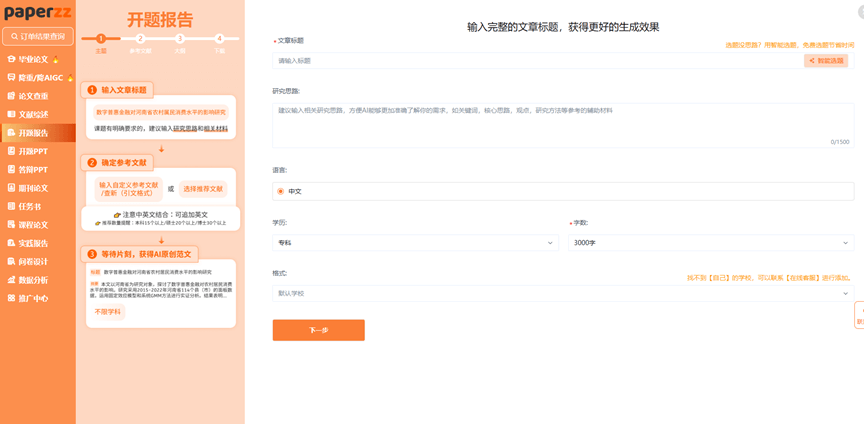This screenshot has width=864, height=424.
Task: Select the 中文 language radio button
Action: 280,191
